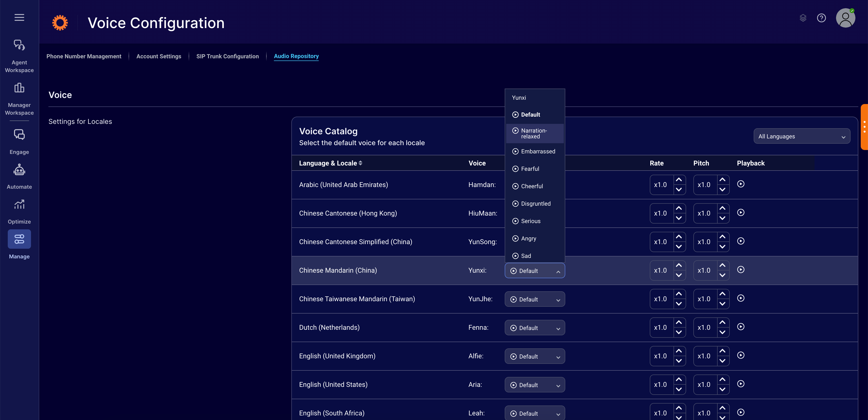Viewport: 868px width, 420px height.
Task: Play the Chinese Taiwanese Mandarin voice sample
Action: [x=741, y=298]
